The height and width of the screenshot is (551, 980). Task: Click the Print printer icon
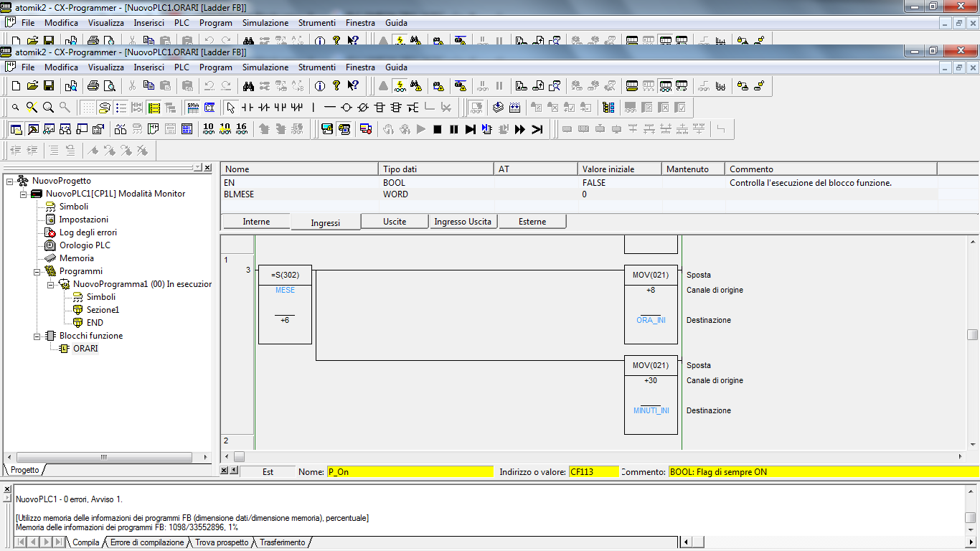(93, 86)
